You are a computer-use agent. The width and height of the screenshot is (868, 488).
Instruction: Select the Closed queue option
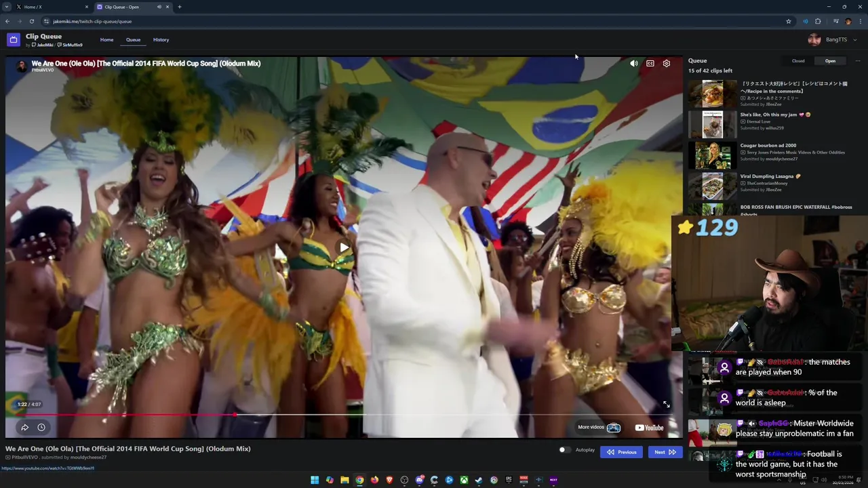(x=798, y=61)
